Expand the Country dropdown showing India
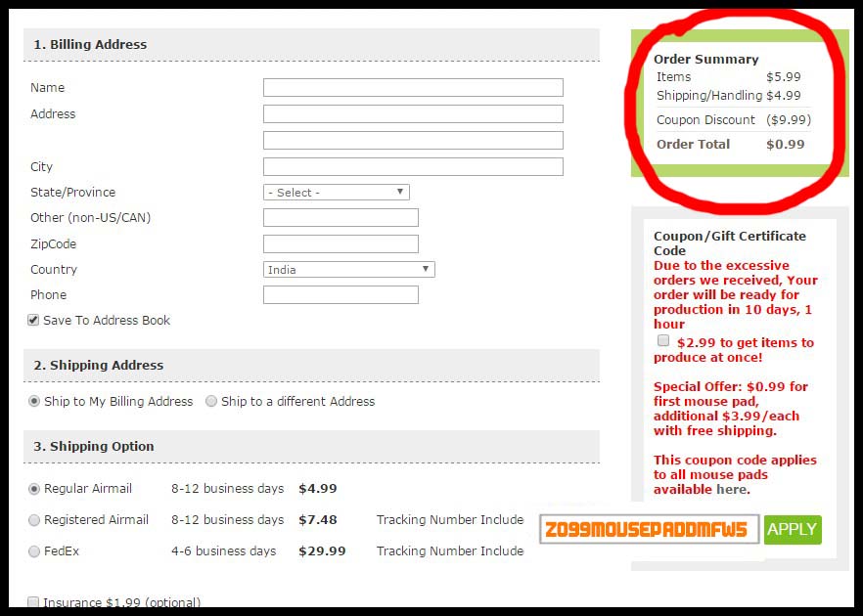863x616 pixels. click(349, 270)
